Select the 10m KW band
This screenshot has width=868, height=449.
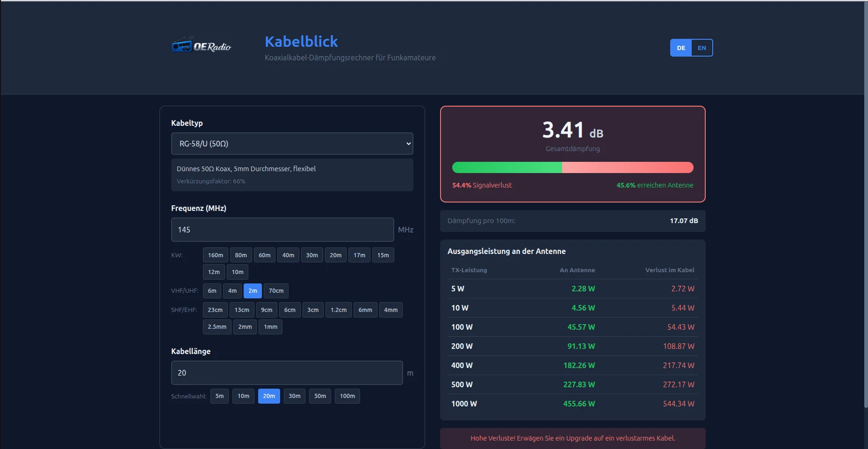(x=238, y=272)
